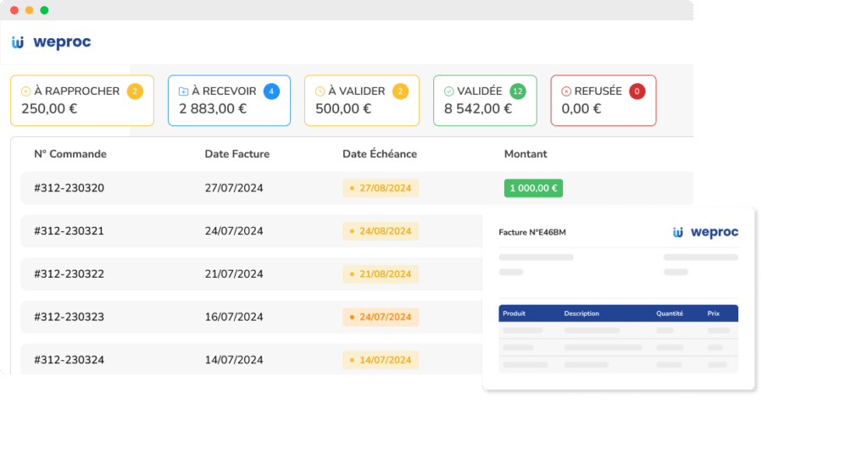
Task: Open the Facture N°E46BM invoice preview
Action: tap(618, 298)
